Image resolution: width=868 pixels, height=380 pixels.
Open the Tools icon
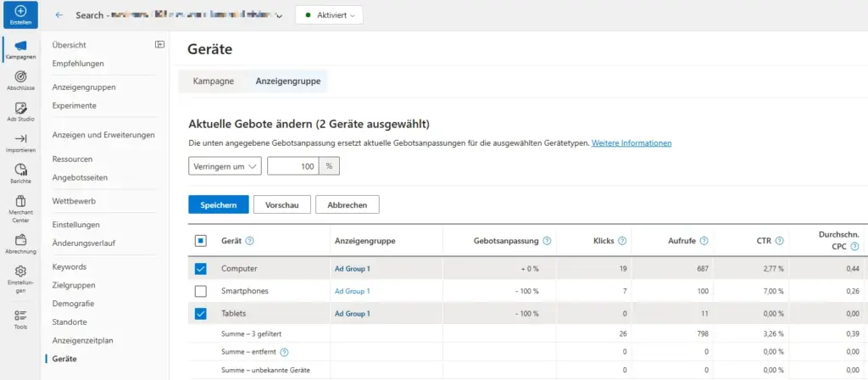[20, 315]
